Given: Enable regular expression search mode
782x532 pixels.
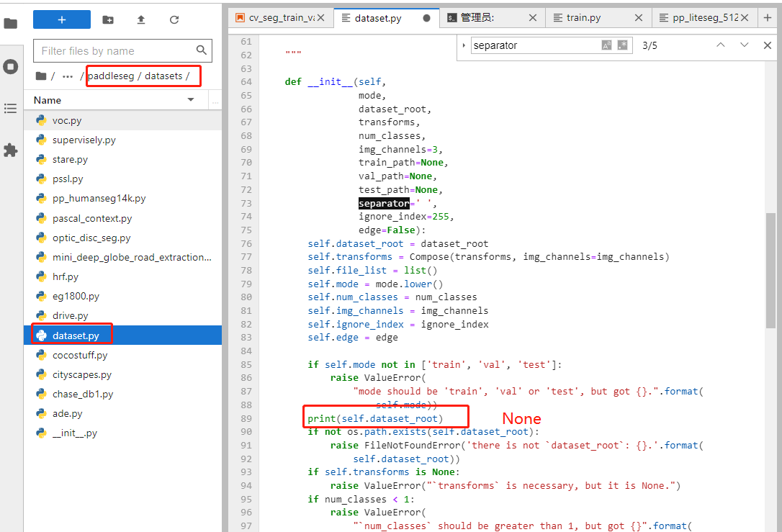Looking at the screenshot, I should coord(622,45).
